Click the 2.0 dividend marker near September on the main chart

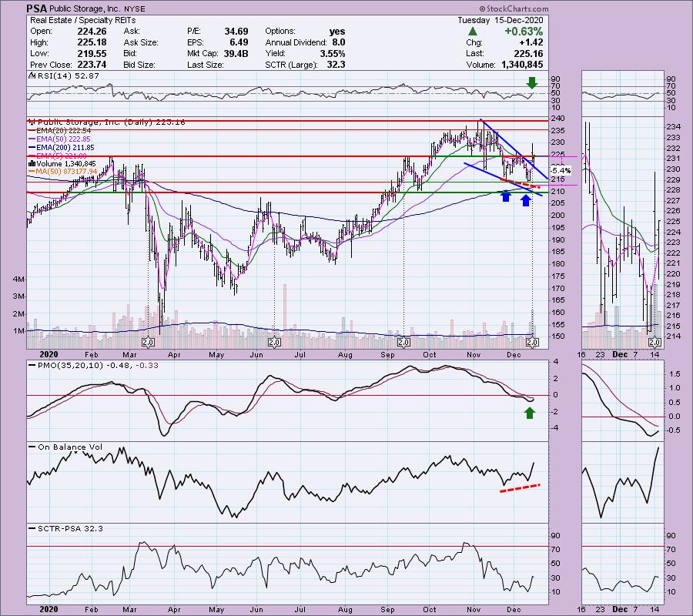click(403, 342)
